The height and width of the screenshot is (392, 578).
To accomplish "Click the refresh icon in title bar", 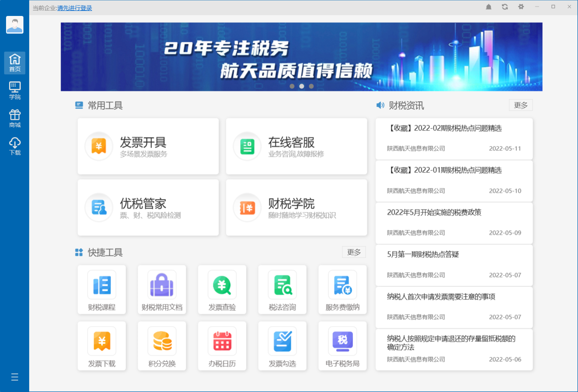I will pos(505,7).
